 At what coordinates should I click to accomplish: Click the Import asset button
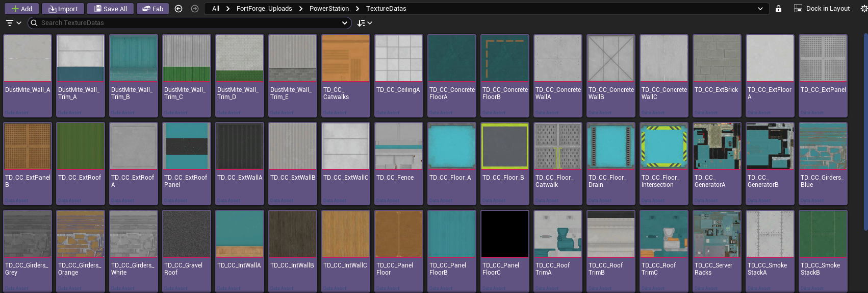point(63,9)
